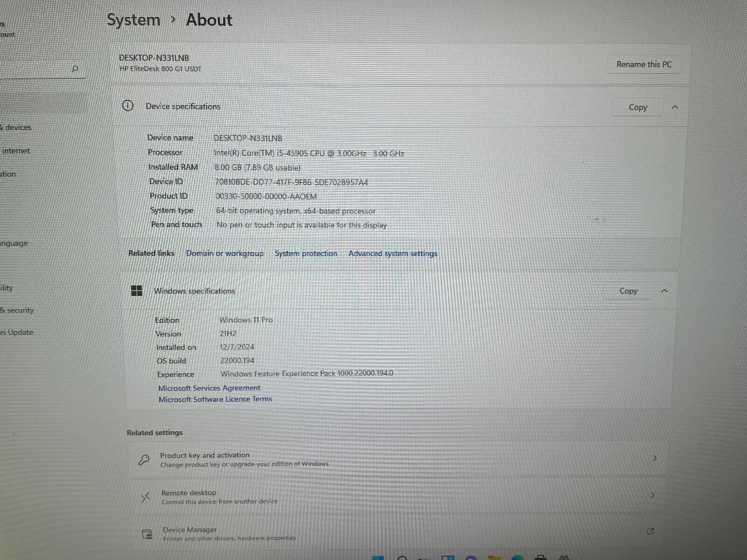Click the Installed on date 12/7/2024
Screen dimensions: 747x560
click(237, 347)
